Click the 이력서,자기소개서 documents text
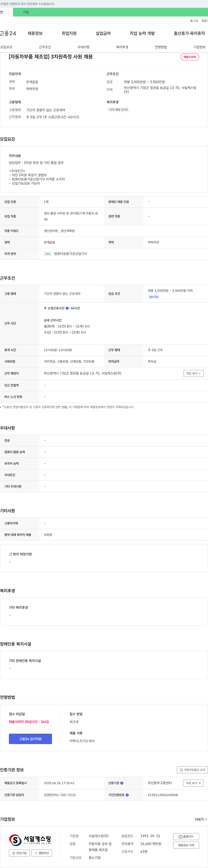The height and width of the screenshot is (868, 208). click(x=82, y=741)
